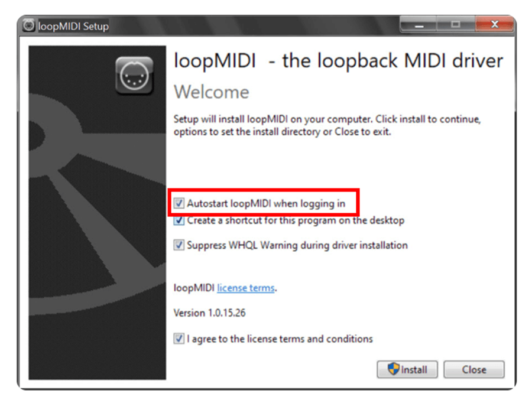Open the license terms link
Screen dimensions: 532x403
click(246, 288)
